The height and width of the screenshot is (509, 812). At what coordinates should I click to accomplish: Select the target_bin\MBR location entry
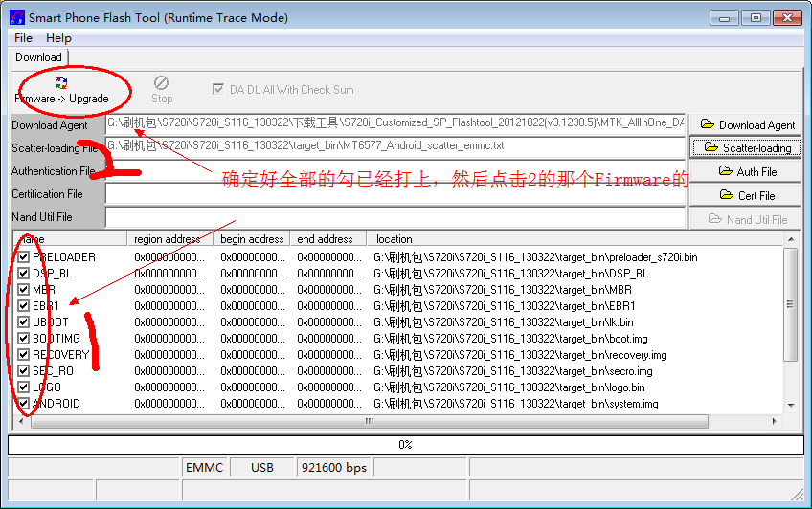503,290
